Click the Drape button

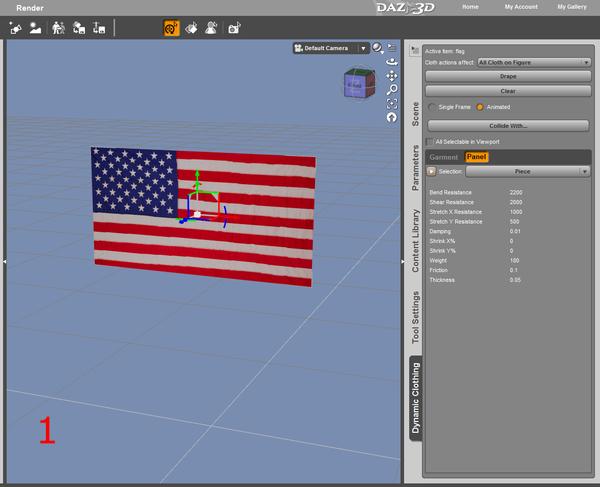click(508, 76)
